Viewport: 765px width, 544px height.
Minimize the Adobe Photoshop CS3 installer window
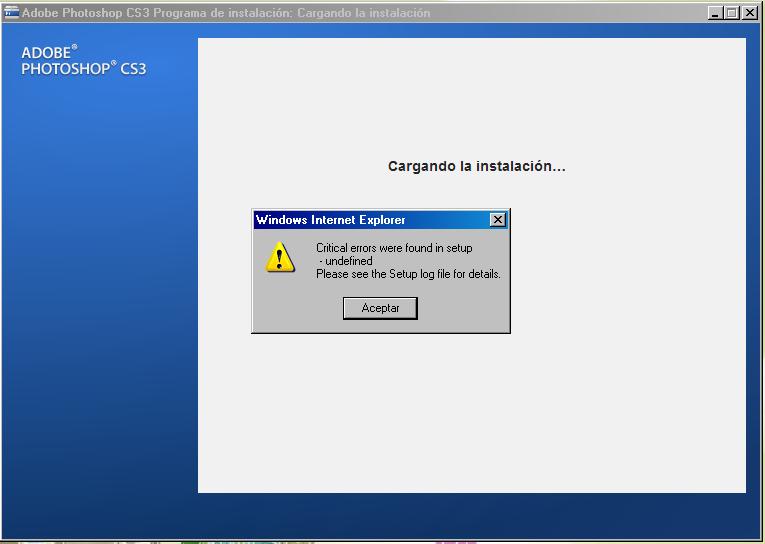[x=715, y=13]
